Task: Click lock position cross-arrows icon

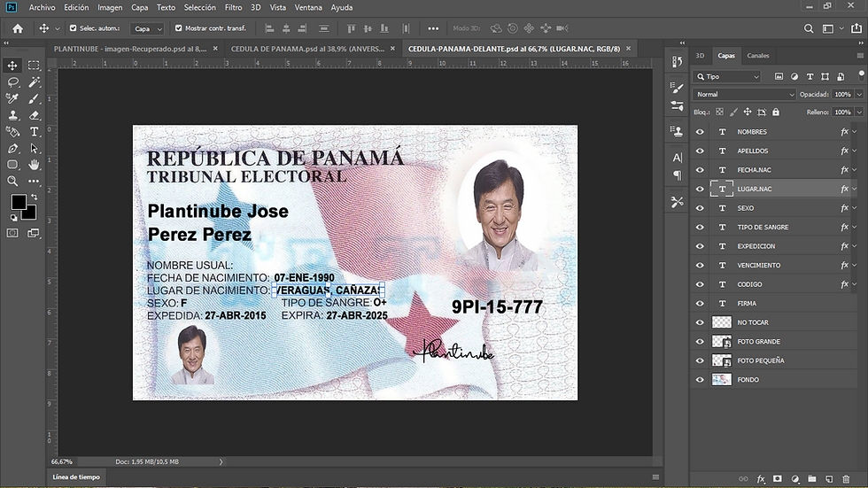Action: coord(748,112)
